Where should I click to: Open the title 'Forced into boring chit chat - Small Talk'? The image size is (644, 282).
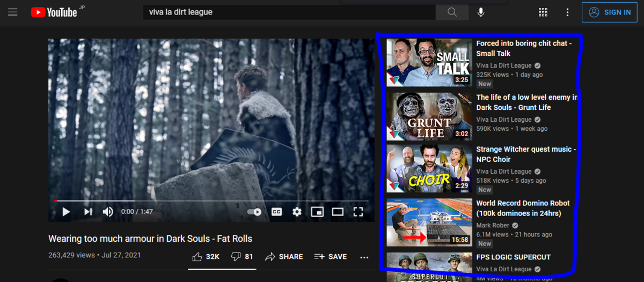coord(524,48)
